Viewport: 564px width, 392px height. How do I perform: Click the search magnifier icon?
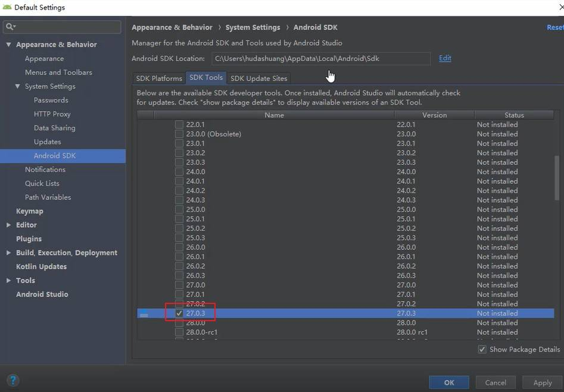click(10, 27)
